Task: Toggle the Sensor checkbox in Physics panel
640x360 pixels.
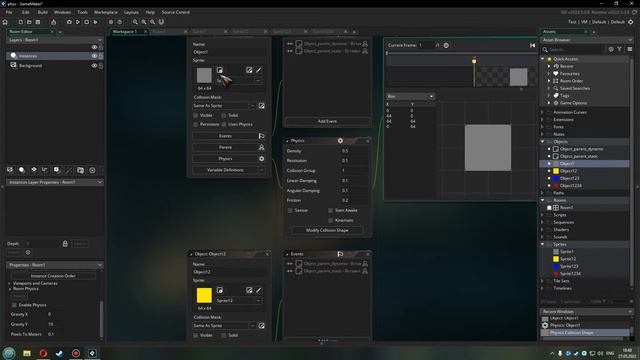Action: (290, 211)
